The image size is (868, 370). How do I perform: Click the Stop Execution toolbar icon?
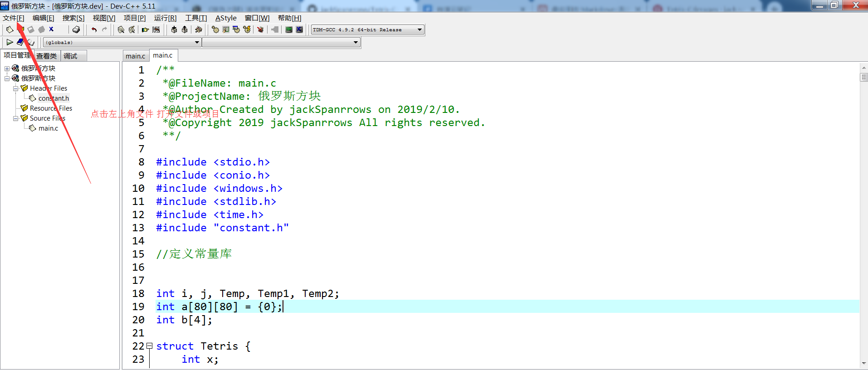[275, 29]
